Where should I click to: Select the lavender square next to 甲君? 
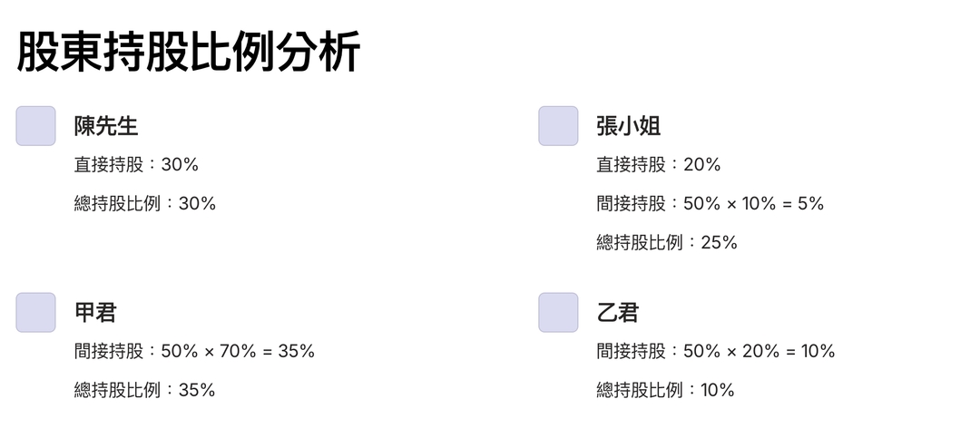click(36, 313)
